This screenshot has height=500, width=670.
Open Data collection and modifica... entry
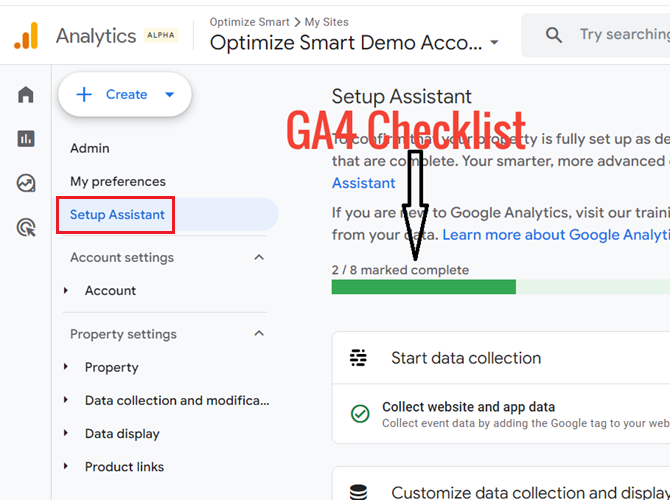(x=177, y=400)
